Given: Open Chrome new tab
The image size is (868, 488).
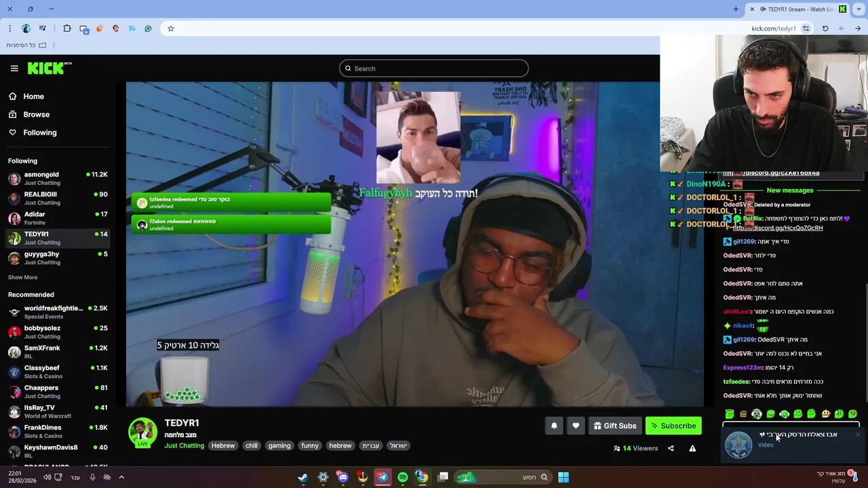Looking at the screenshot, I should click(x=736, y=9).
